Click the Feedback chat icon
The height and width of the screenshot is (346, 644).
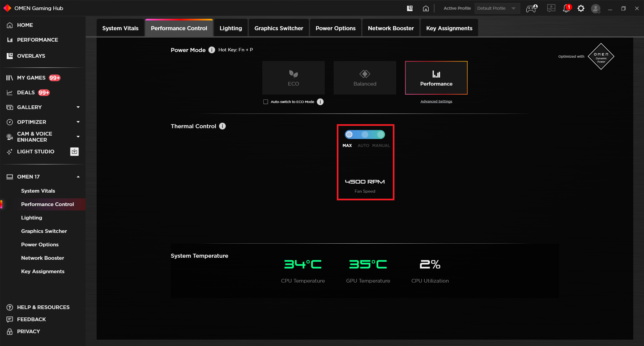coord(10,319)
